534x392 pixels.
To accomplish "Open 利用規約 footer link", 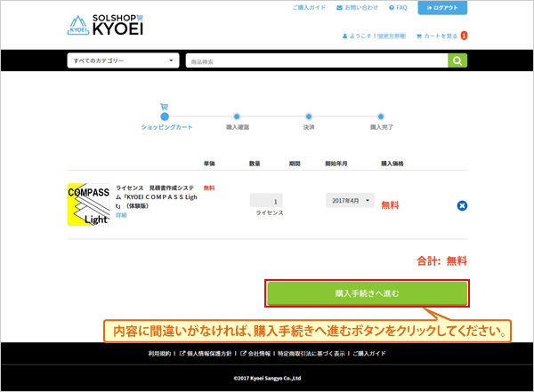I will (159, 354).
